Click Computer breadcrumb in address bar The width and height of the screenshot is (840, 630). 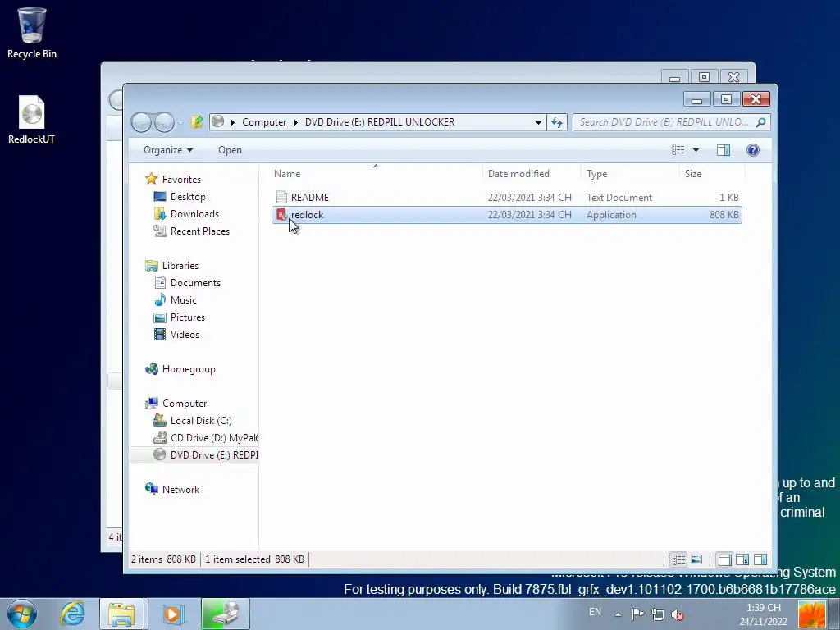[264, 122]
